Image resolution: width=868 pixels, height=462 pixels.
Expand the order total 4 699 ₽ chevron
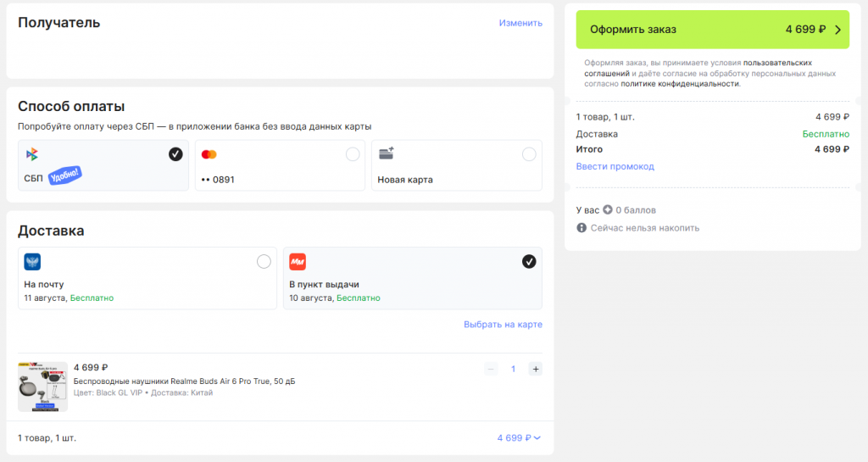537,438
